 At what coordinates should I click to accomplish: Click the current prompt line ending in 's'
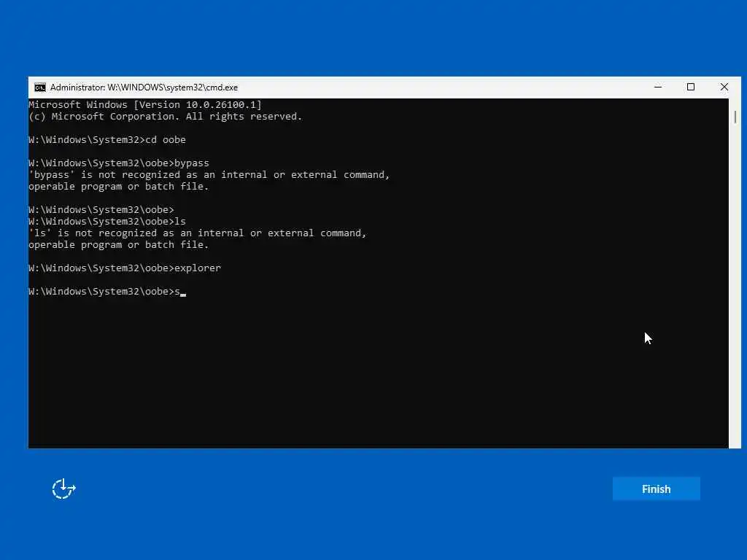click(x=107, y=292)
